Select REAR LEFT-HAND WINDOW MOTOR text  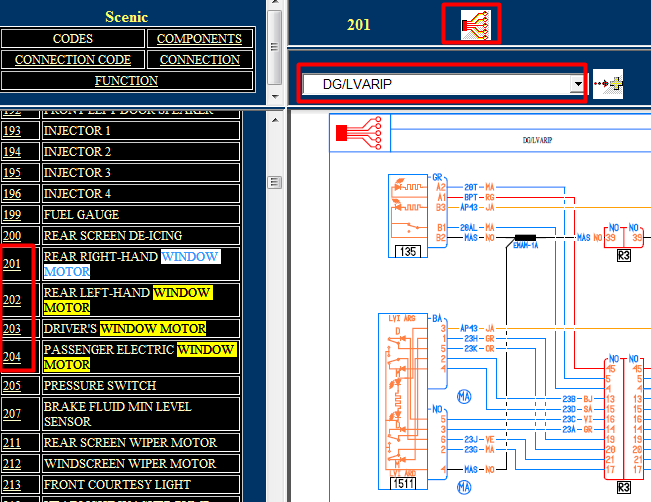(128, 300)
